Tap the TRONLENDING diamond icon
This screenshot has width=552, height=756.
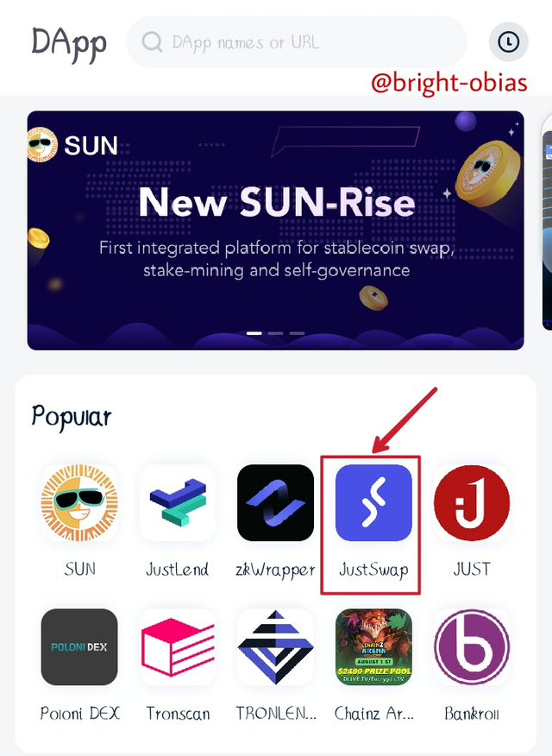(x=275, y=647)
